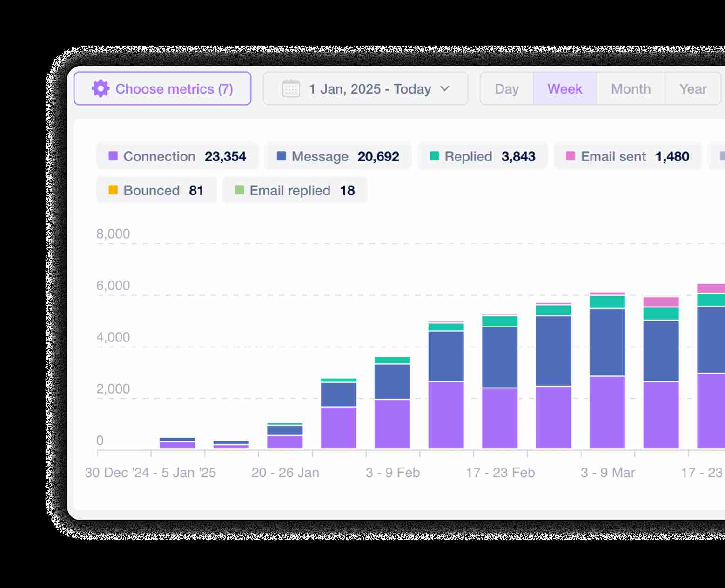Click the orange Bounced legend square
Viewport: 725px width, 588px height.
[x=112, y=190]
